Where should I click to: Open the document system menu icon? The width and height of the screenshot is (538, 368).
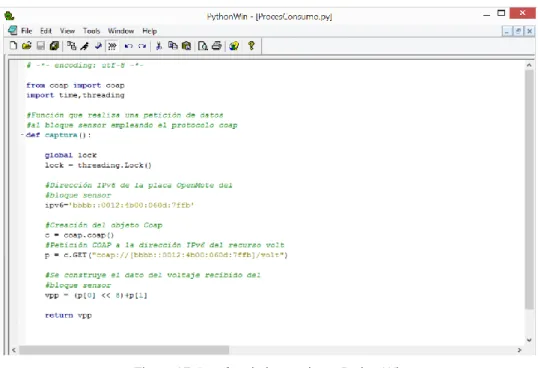point(12,31)
